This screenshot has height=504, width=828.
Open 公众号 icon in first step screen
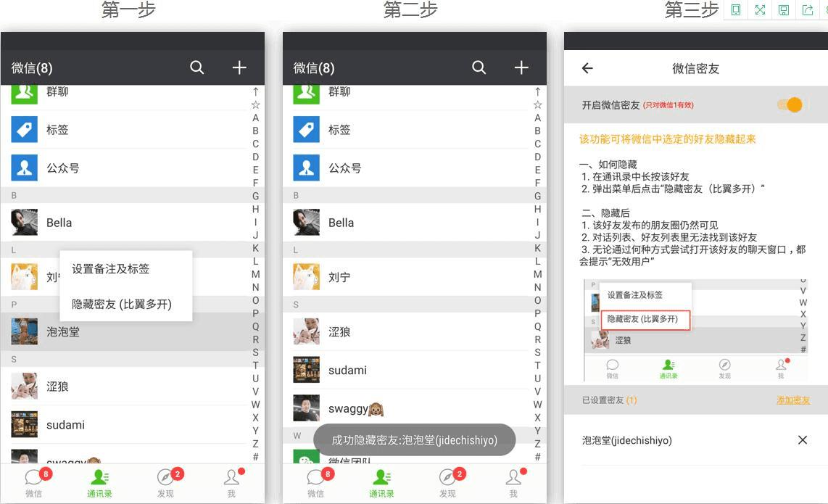25,168
